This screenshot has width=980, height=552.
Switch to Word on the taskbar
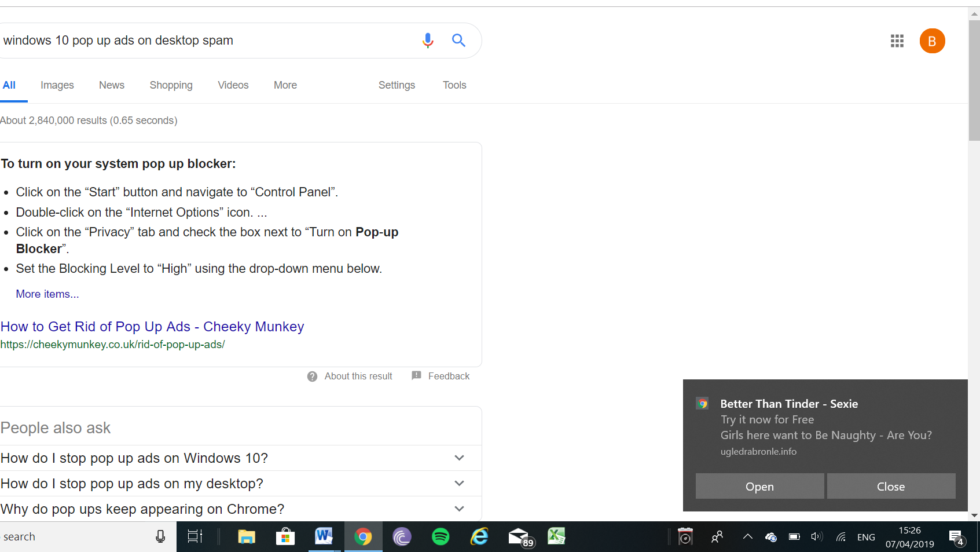coord(324,536)
